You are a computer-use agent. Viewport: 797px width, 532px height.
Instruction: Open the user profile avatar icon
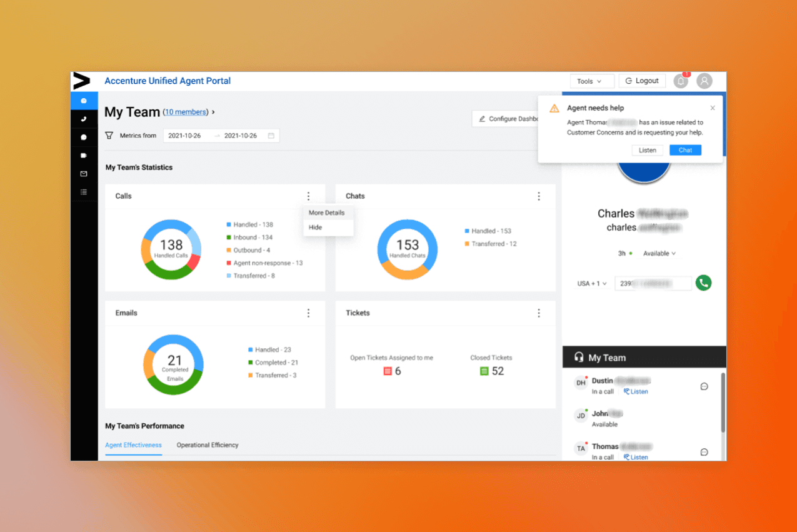point(704,81)
